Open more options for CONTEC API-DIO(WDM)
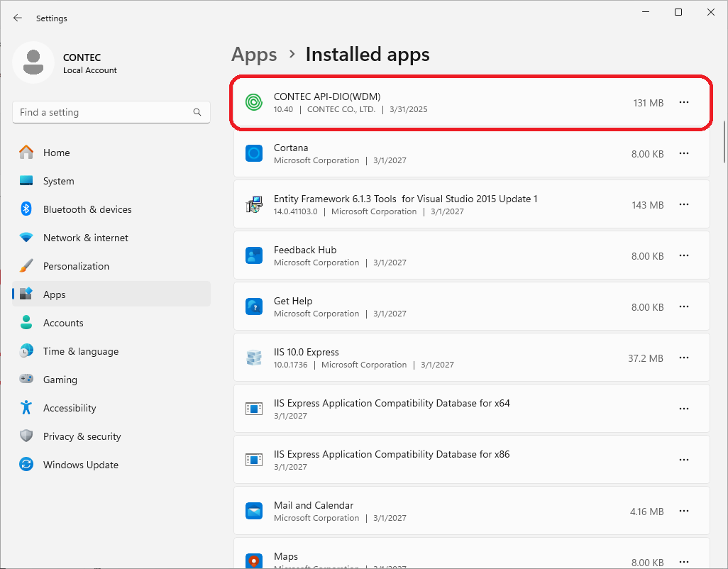 [684, 102]
